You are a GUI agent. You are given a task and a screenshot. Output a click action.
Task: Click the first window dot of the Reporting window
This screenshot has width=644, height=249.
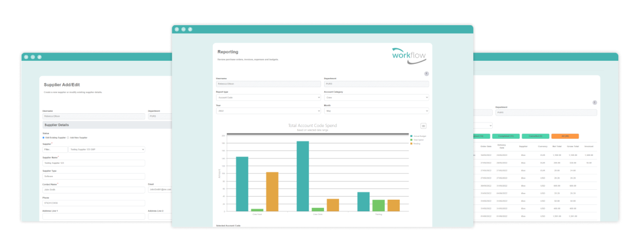(177, 29)
